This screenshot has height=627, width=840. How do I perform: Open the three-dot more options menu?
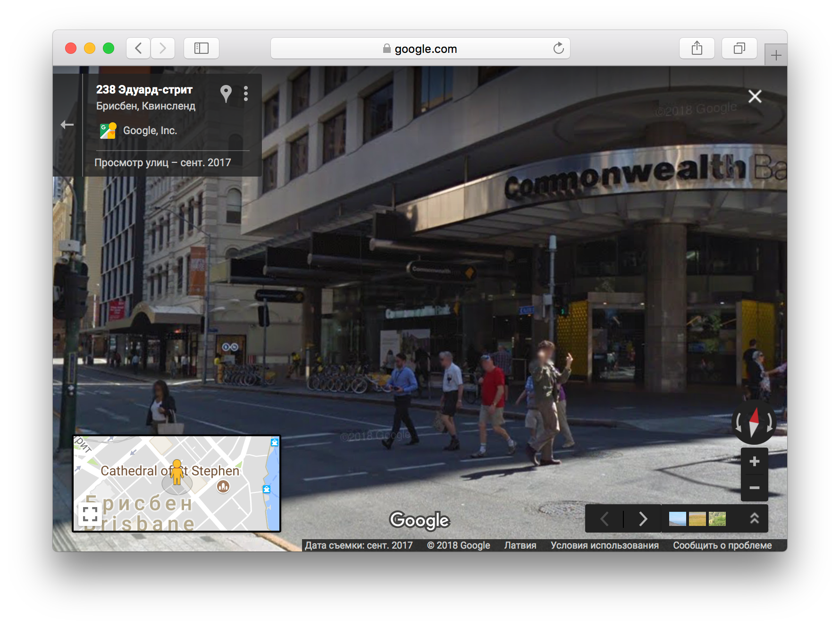click(x=246, y=93)
